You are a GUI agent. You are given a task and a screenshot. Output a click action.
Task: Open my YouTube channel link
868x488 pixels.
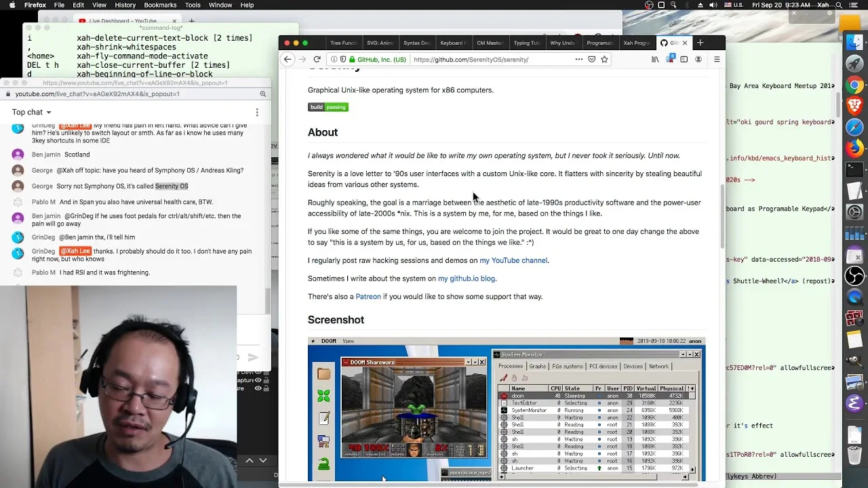click(x=513, y=261)
